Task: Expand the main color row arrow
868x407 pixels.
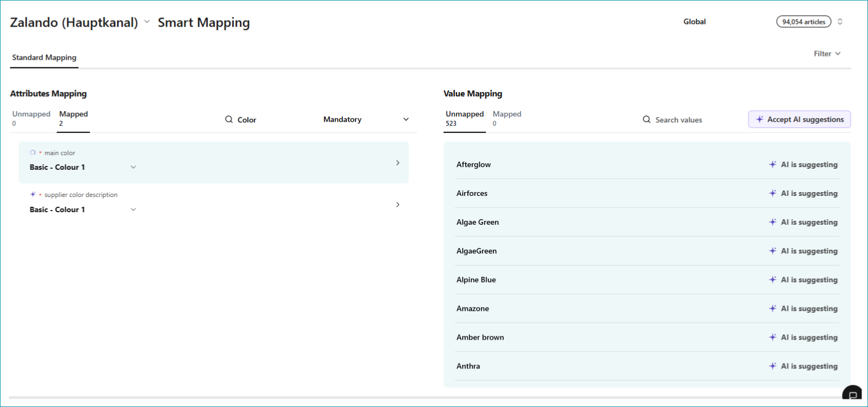Action: click(x=398, y=163)
